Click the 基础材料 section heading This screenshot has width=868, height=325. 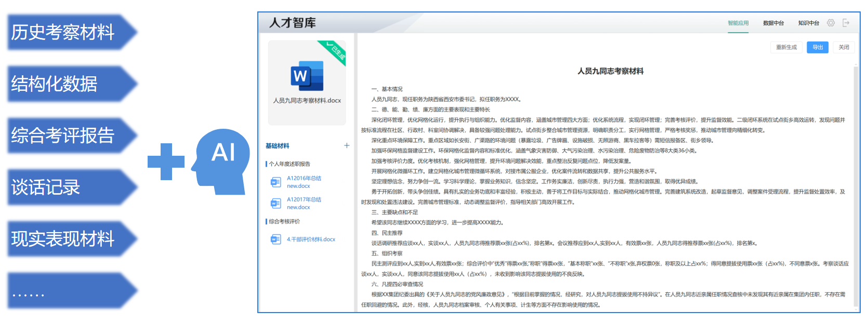[278, 146]
